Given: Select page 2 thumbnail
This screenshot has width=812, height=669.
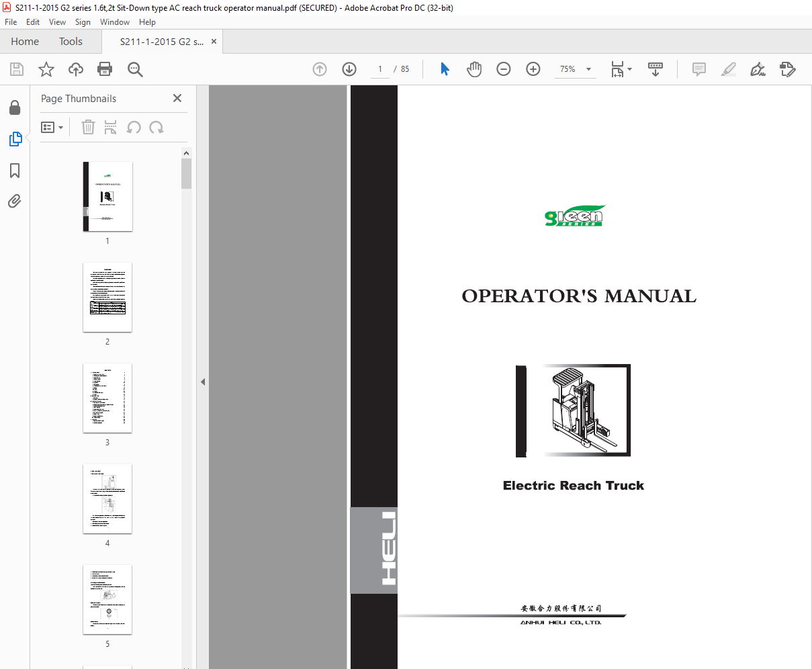Looking at the screenshot, I should pos(107,297).
